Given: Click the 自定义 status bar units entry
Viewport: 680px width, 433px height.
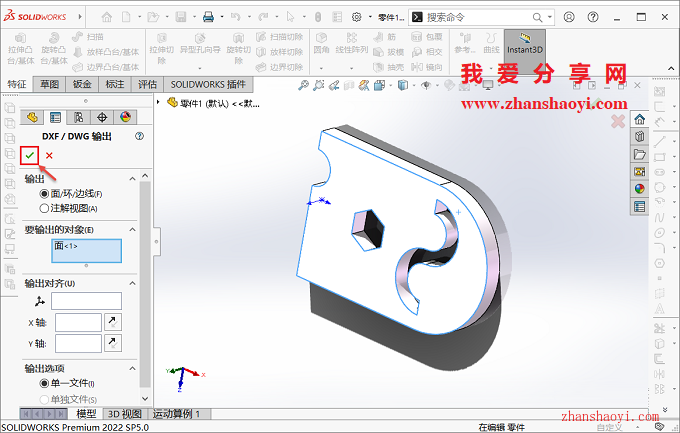Looking at the screenshot, I should 609,427.
